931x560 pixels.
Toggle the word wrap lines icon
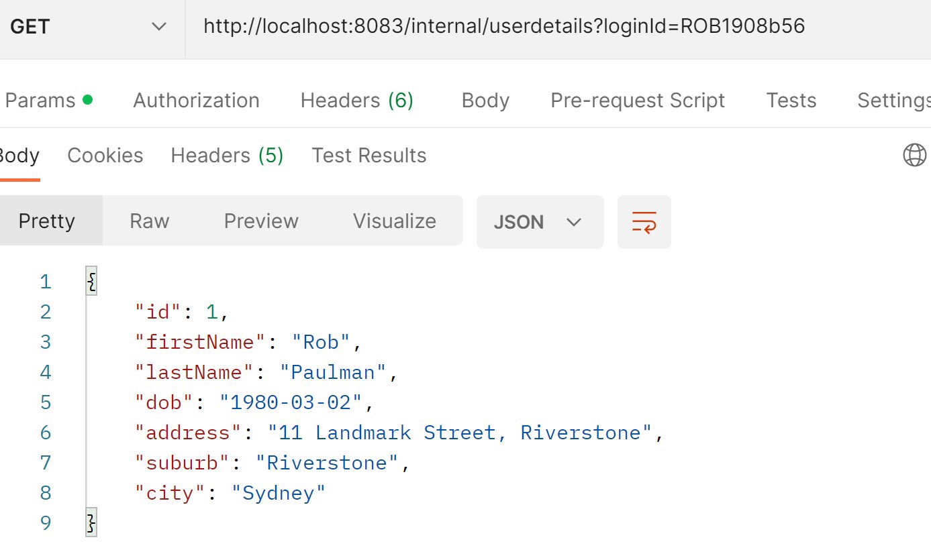point(644,222)
